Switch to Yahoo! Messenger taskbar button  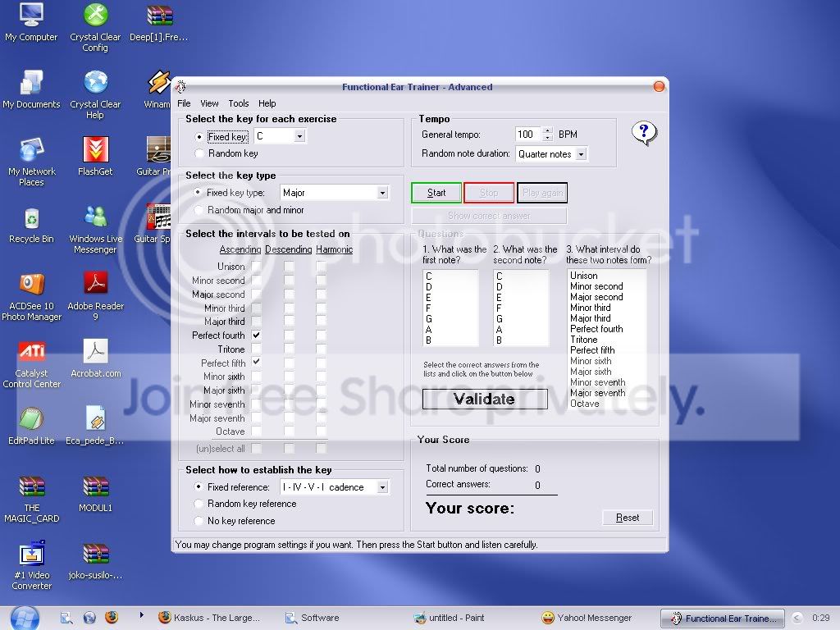pos(587,618)
